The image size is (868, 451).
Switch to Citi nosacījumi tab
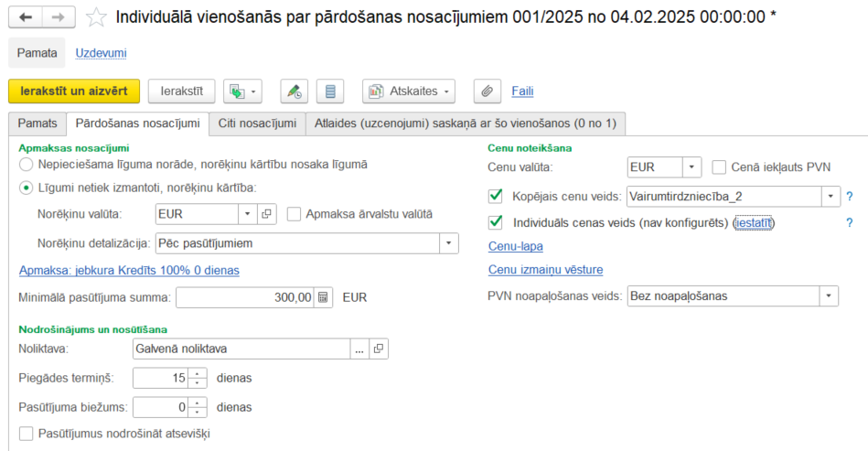(257, 123)
